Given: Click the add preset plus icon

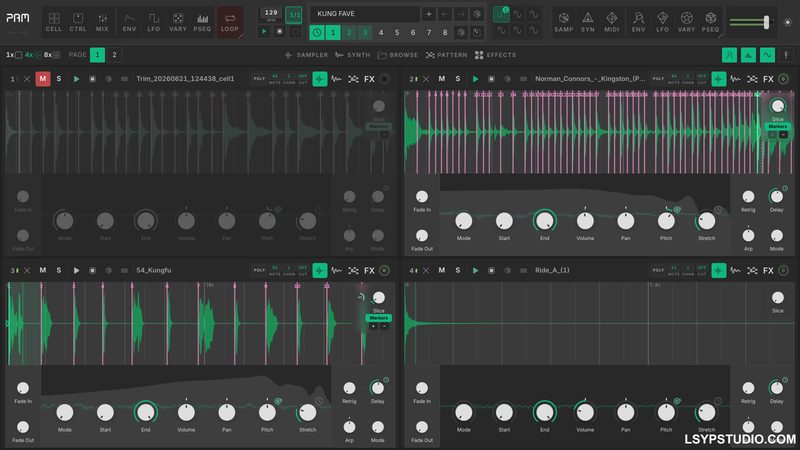Looking at the screenshot, I should [x=429, y=14].
